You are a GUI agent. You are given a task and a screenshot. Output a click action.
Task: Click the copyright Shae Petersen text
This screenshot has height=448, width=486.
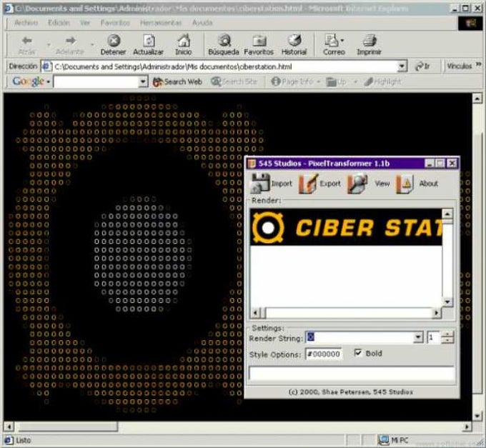pos(351,392)
